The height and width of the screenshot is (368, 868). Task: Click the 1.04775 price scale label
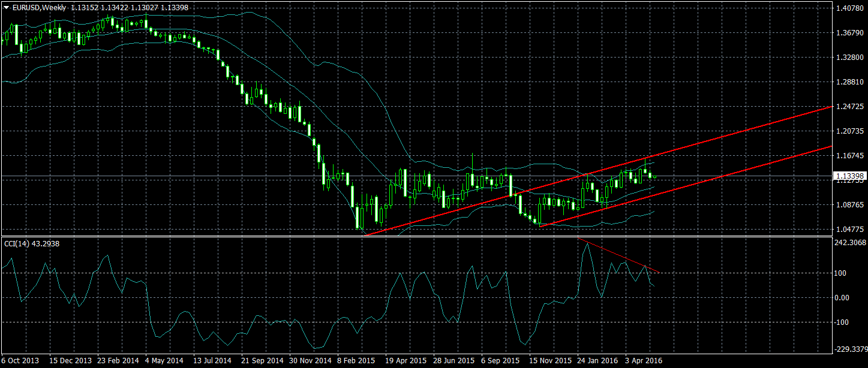pos(849,229)
